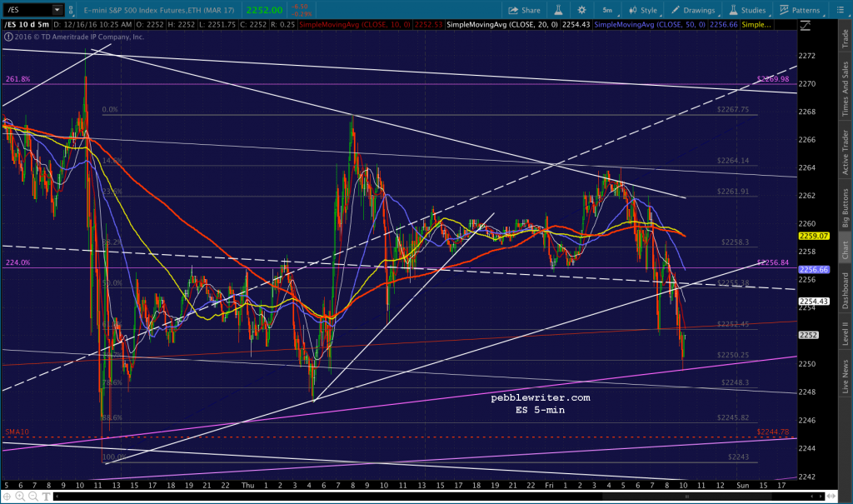This screenshot has height=504, width=853.
Task: Open the 5m timeframe dropdown
Action: [x=609, y=10]
